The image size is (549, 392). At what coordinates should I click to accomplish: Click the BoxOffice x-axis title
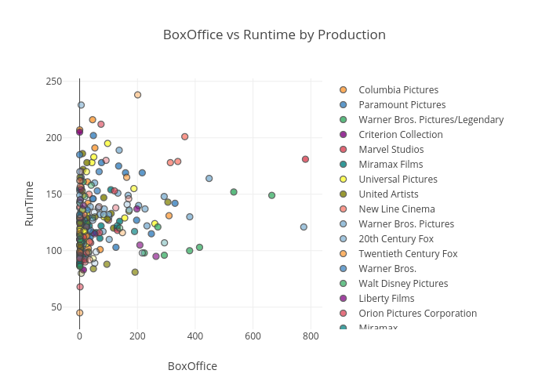(192, 366)
